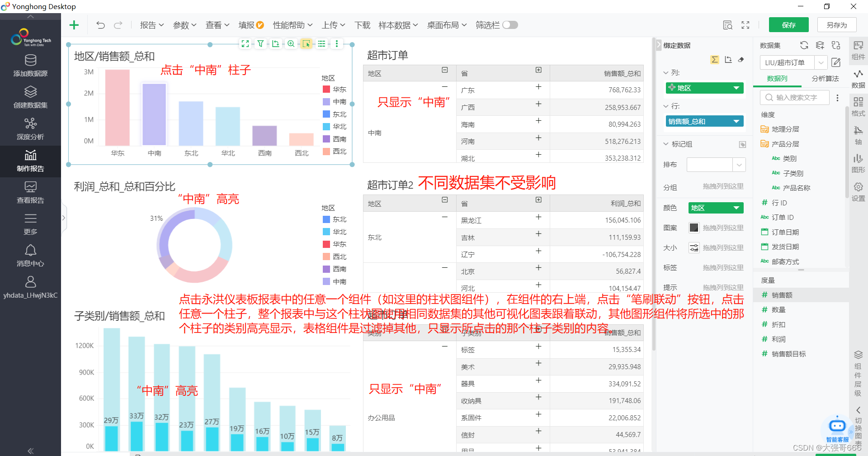Screen dimensions: 868x456
Task: Open the 查看 menu
Action: (x=217, y=25)
